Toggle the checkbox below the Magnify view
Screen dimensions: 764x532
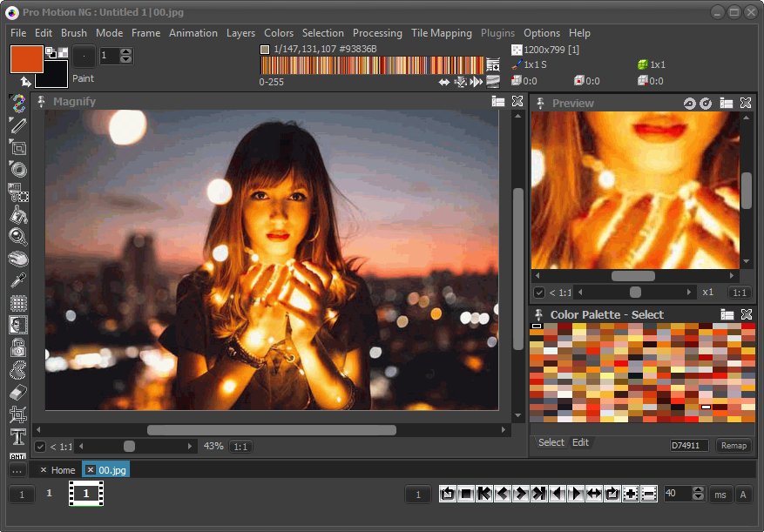(40, 447)
